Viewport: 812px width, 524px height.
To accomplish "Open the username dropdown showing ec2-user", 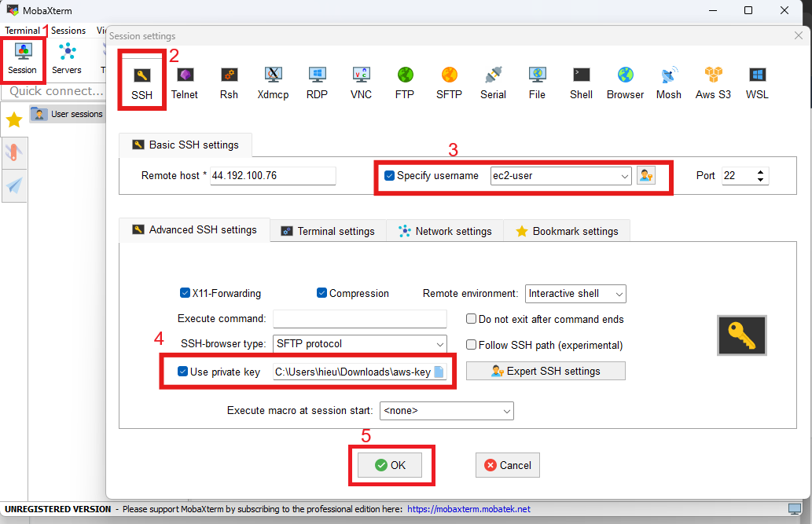I will tap(560, 175).
